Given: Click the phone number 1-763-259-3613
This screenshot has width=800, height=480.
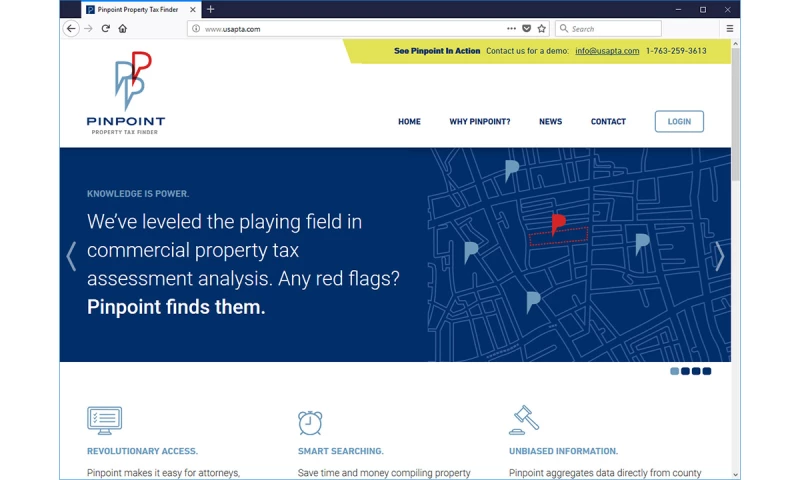Looking at the screenshot, I should (676, 51).
